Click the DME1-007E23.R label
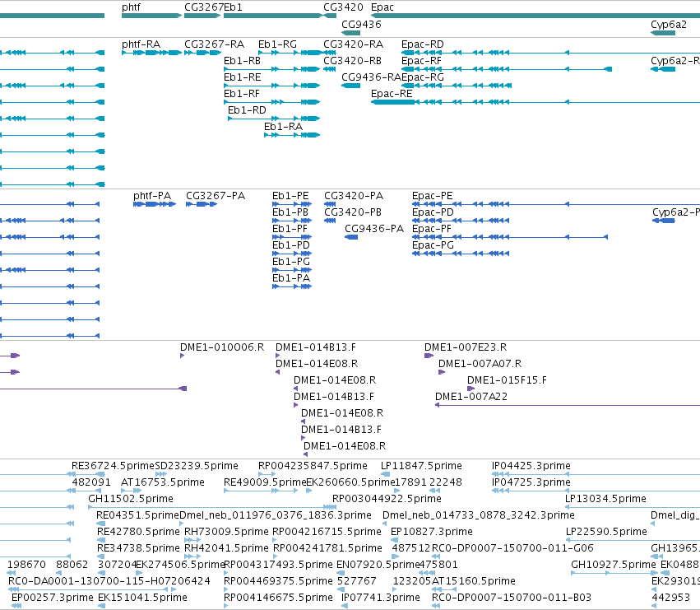 (466, 347)
